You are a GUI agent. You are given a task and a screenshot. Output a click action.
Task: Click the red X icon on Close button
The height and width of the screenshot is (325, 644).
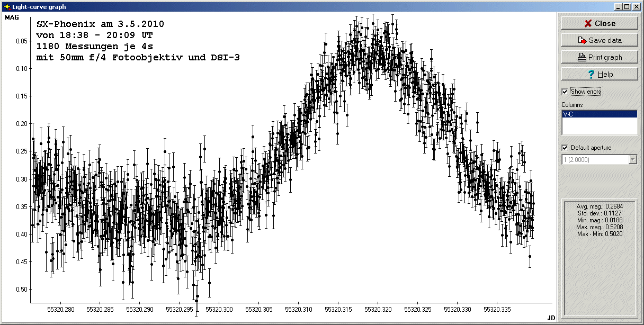(587, 23)
